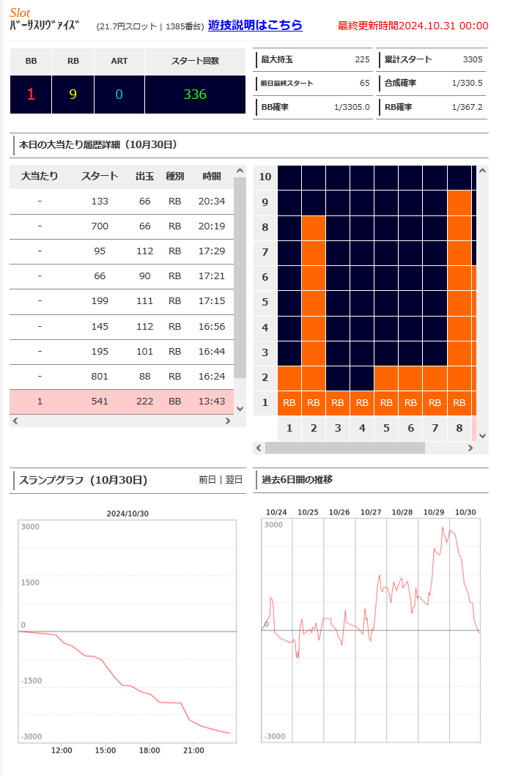Click the RB cell in chart column 2
This screenshot has width=532, height=776.
tap(314, 403)
